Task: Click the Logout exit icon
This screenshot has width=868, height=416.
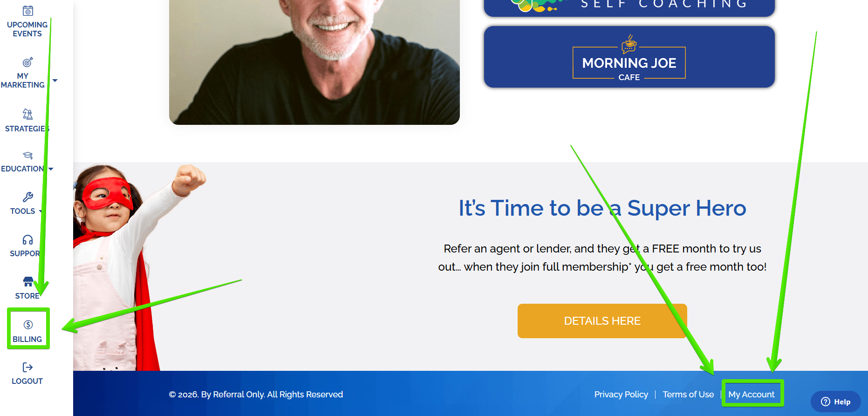Action: pyautogui.click(x=28, y=368)
